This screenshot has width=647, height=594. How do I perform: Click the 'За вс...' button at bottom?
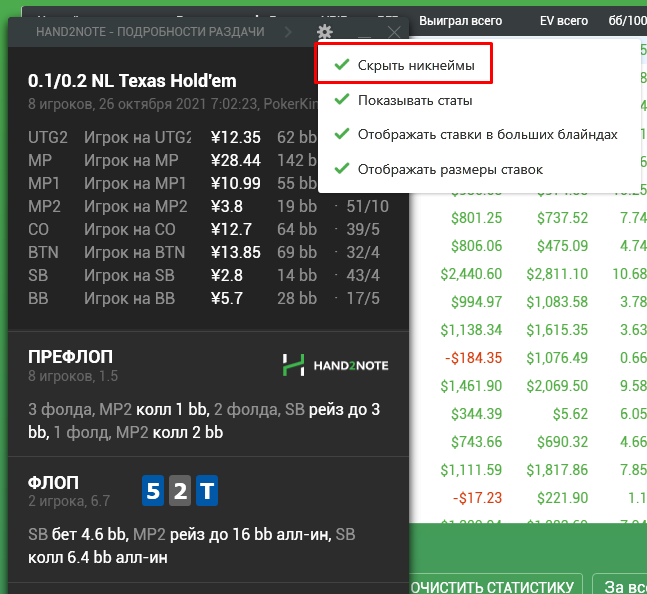(x=620, y=585)
